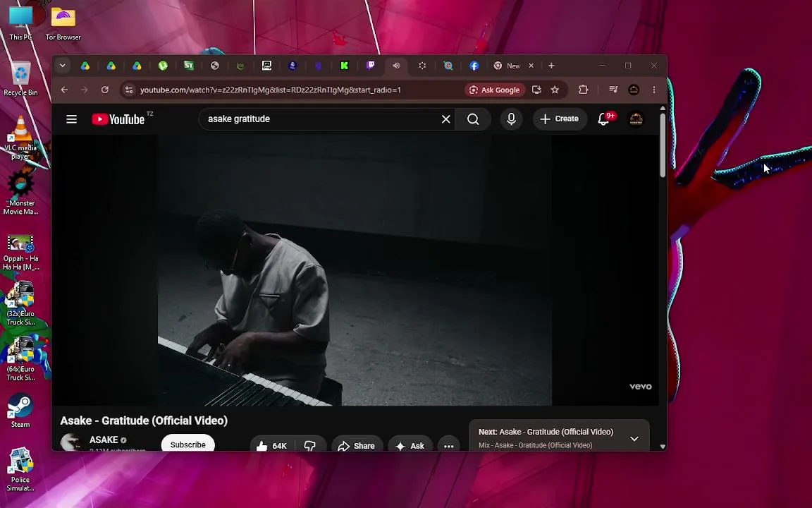
Task: Bookmark this page with the star
Action: 555,90
